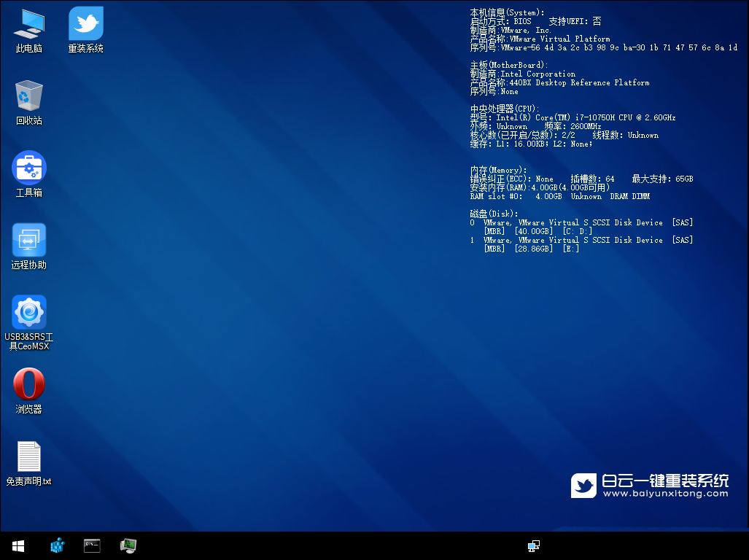Click the bird logo in the watermark
The image size is (749, 560).
pyautogui.click(x=583, y=484)
